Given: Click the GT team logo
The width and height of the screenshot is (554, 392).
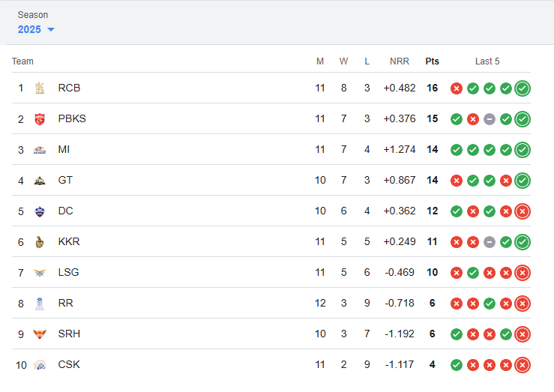Looking at the screenshot, I should coord(40,181).
